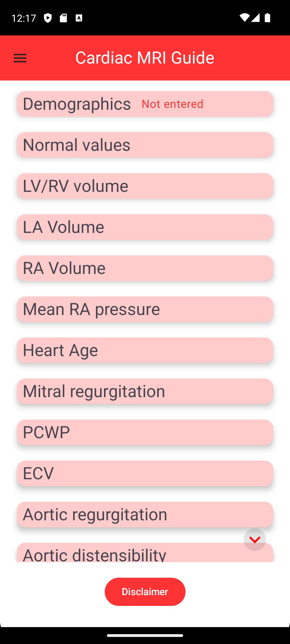Open Mitral regurgitation section
Screen dimensions: 290x644
pos(145,391)
